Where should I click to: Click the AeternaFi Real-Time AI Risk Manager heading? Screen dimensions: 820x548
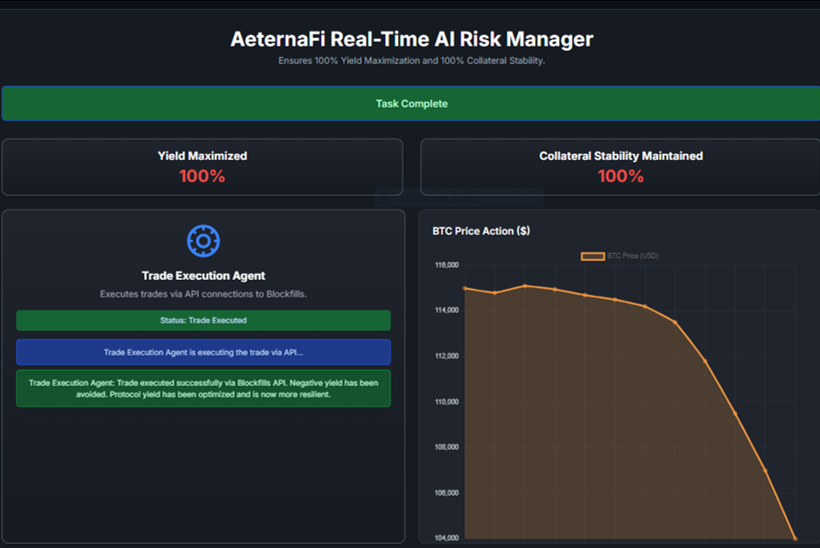[412, 39]
